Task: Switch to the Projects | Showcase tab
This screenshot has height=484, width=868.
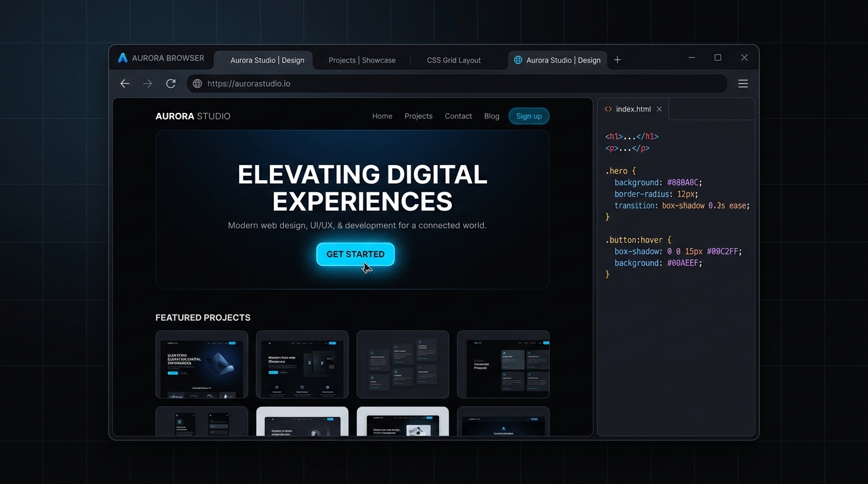Action: tap(362, 60)
